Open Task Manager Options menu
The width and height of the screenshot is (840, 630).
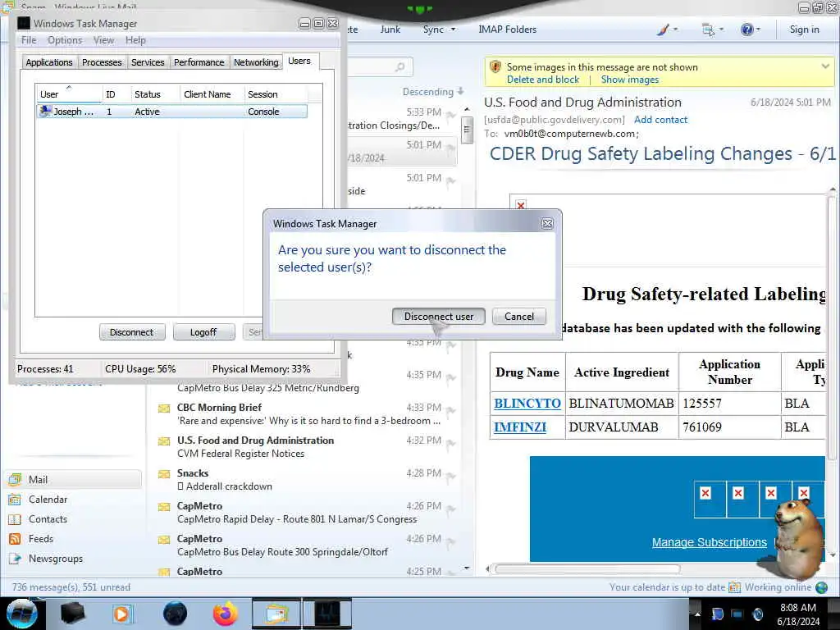(65, 40)
